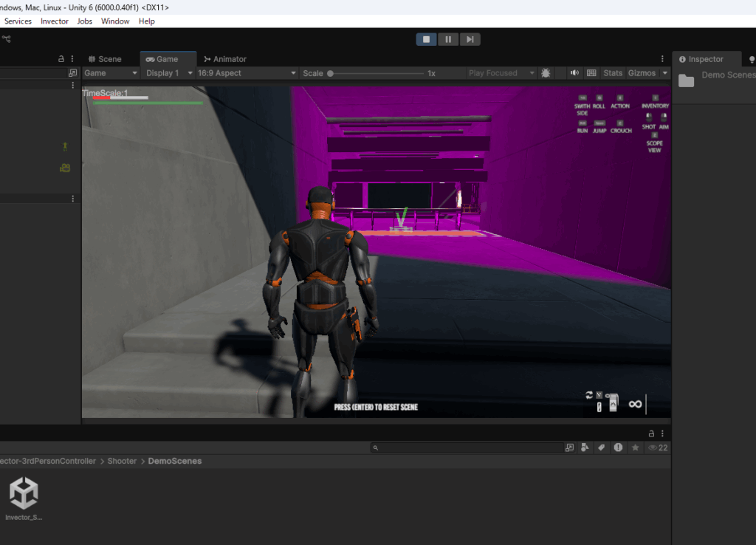The width and height of the screenshot is (756, 545).
Task: Click the Search by Type icon
Action: point(585,448)
